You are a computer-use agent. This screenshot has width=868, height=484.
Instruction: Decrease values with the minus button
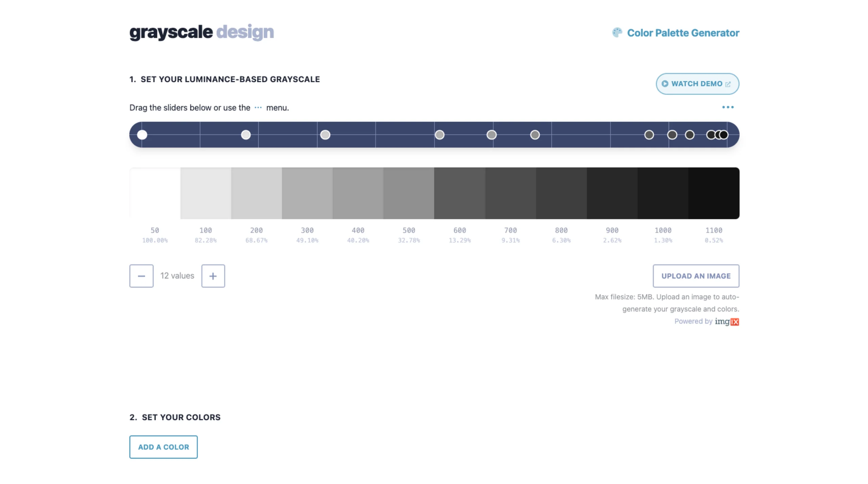141,276
